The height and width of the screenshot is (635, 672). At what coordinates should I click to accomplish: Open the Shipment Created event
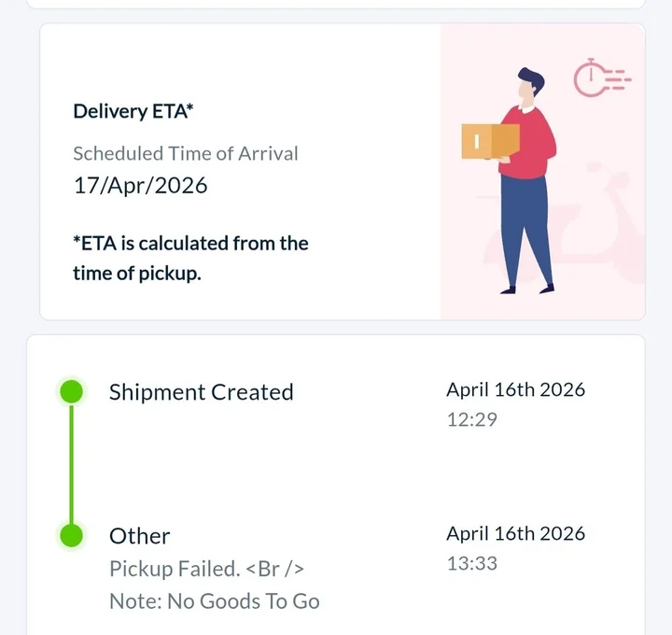[x=201, y=392]
